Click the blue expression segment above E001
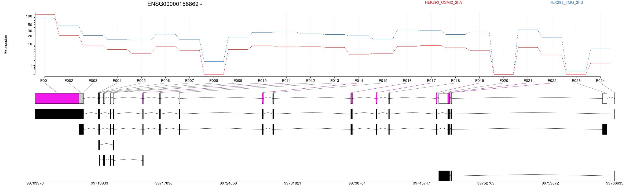The image size is (644, 188). (x=45, y=18)
